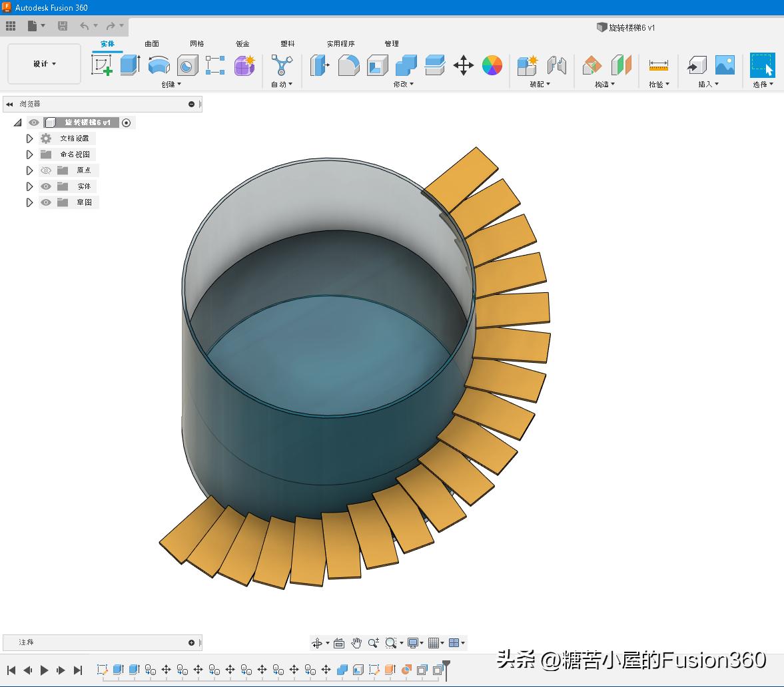Open the Appearance color wheel tool
This screenshot has height=687, width=784.
point(492,65)
